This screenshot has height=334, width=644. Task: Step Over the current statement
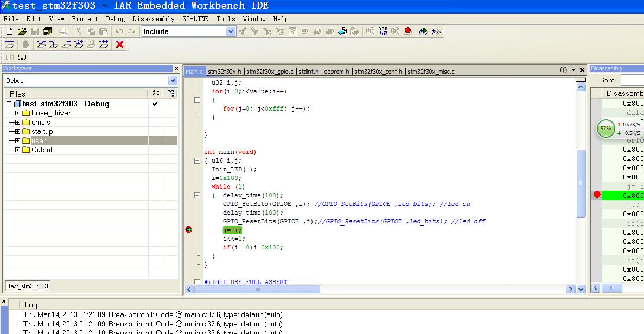coord(41,44)
